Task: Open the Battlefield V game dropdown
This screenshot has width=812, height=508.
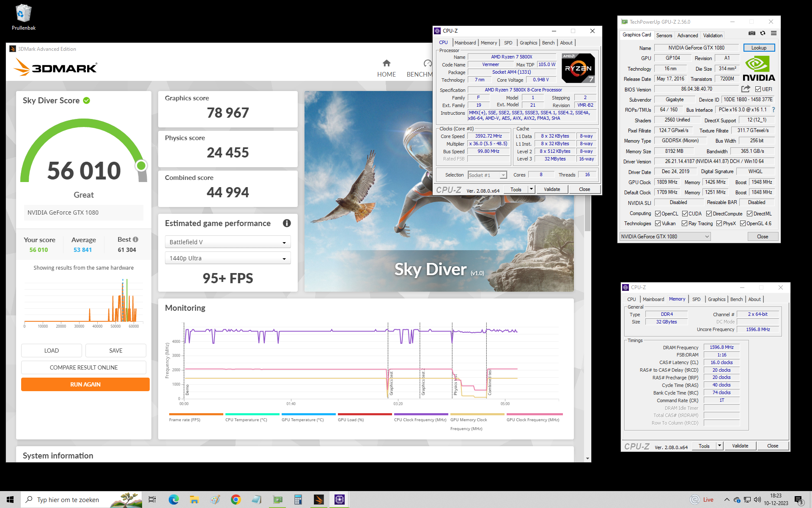Action: pos(228,242)
